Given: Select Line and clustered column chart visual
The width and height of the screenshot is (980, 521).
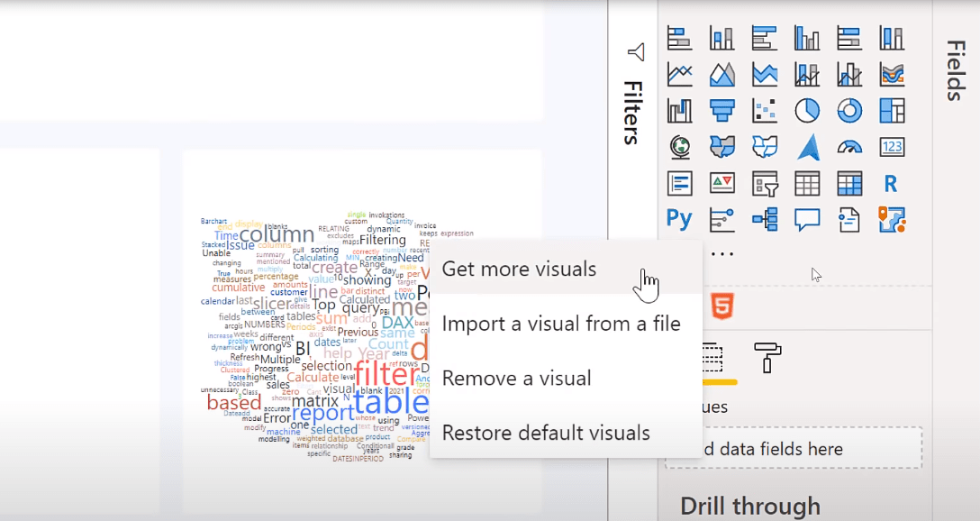Looking at the screenshot, I should [x=849, y=75].
